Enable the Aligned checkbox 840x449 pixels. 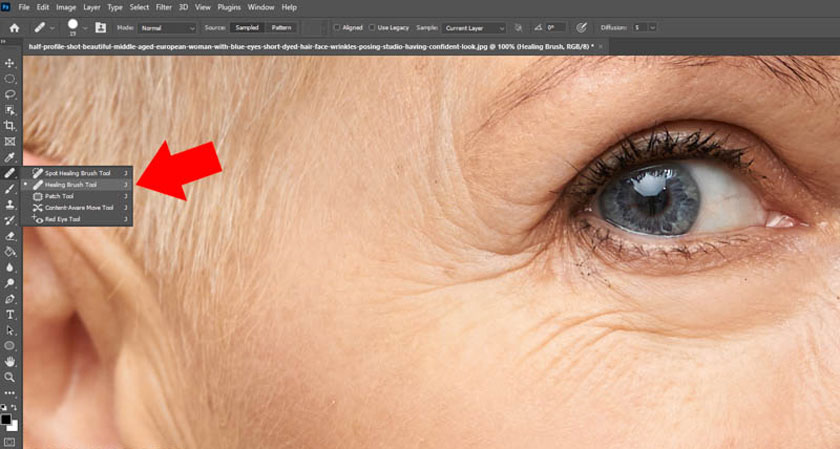[336, 28]
